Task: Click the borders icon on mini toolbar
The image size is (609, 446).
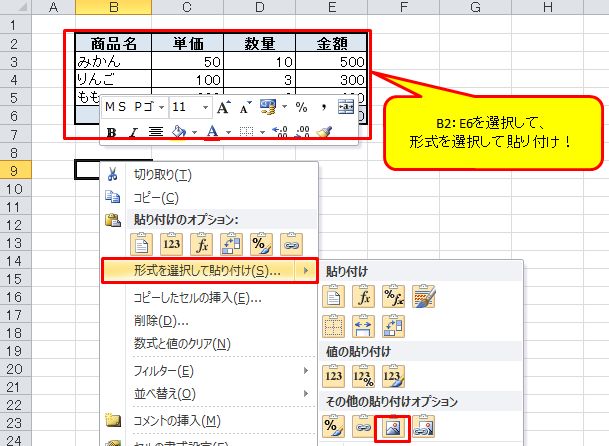Action: click(x=246, y=132)
